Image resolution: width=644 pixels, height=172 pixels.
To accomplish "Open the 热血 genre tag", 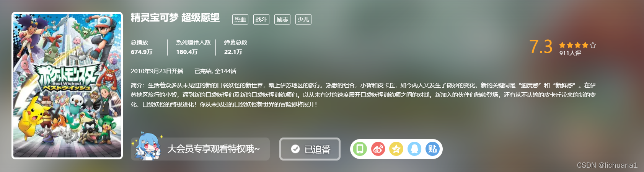I will 240,19.
